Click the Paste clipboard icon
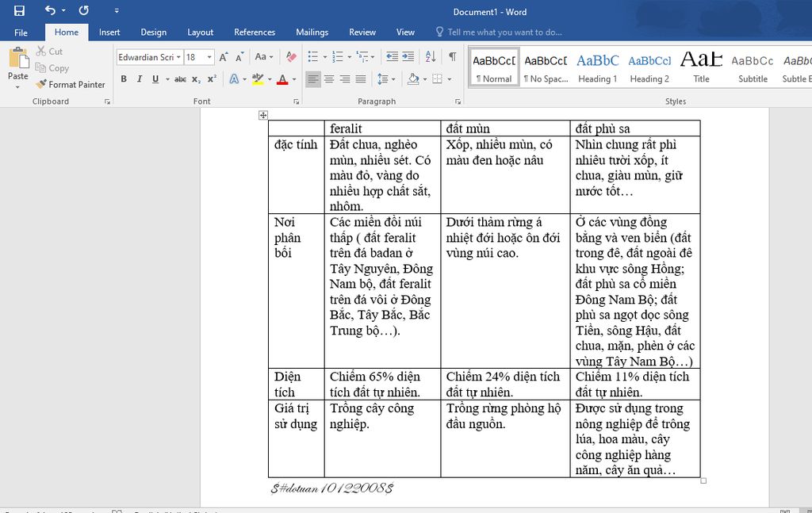This screenshot has height=513, width=812. point(19,58)
